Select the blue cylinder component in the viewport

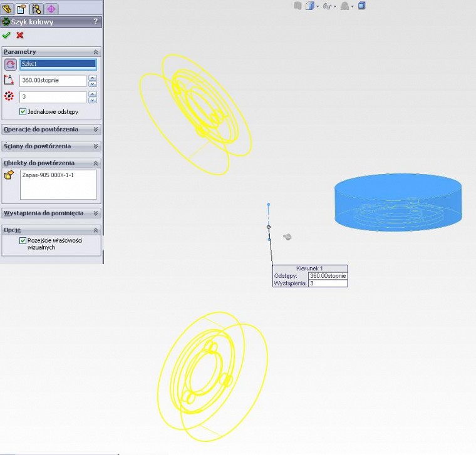tap(398, 202)
